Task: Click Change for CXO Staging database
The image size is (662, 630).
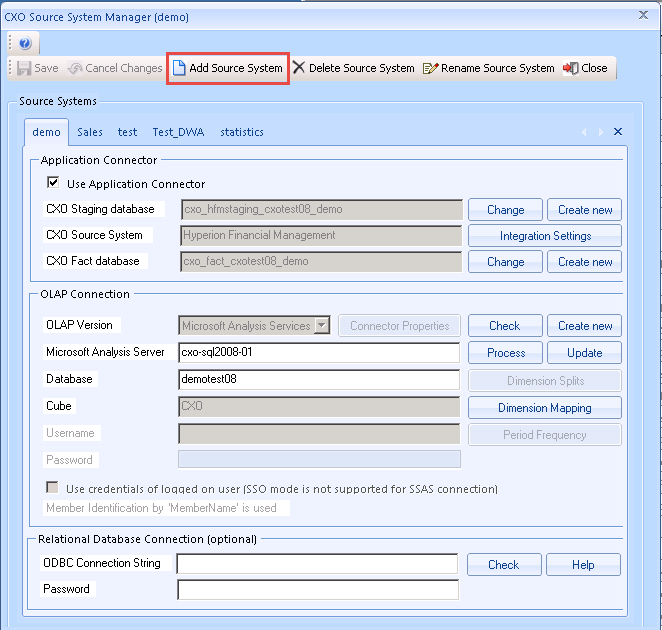Action: click(x=505, y=210)
